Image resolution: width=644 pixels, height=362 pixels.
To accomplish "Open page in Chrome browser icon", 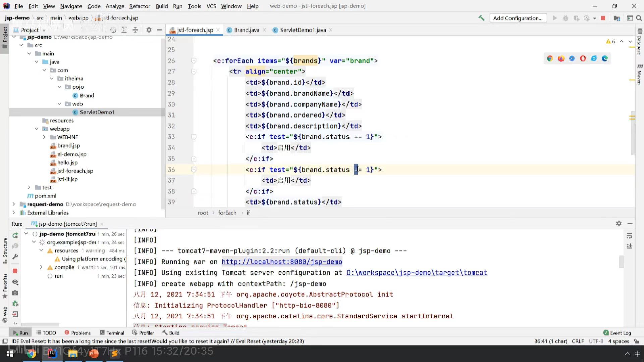I will [550, 58].
